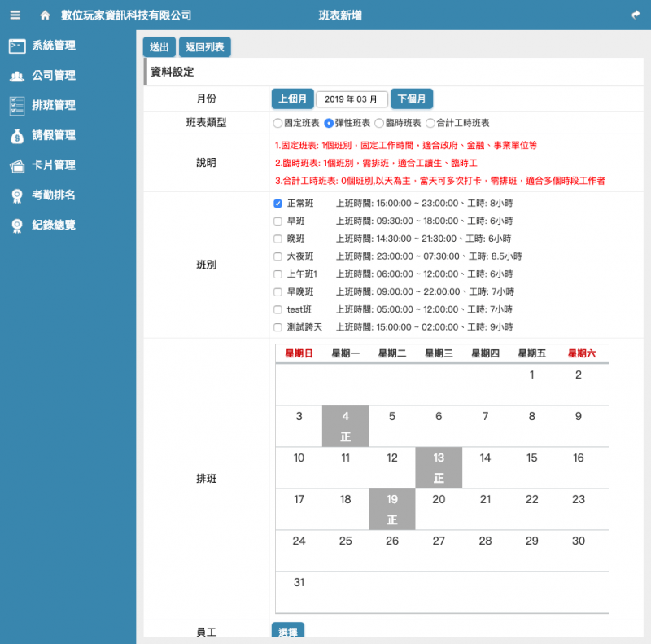The width and height of the screenshot is (651, 644).
Task: Go to home via house icon
Action: 45,15
